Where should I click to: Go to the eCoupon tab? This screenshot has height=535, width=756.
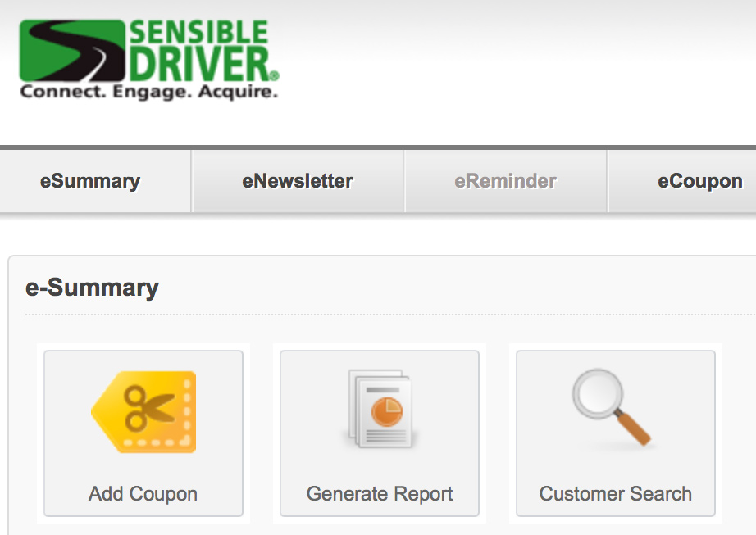[x=700, y=181]
